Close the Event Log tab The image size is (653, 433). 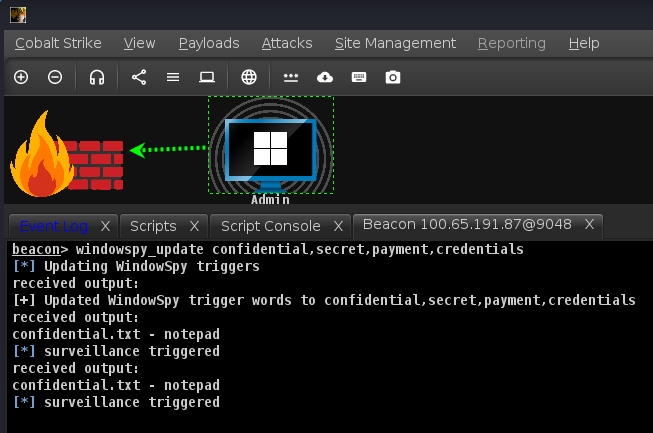point(105,226)
